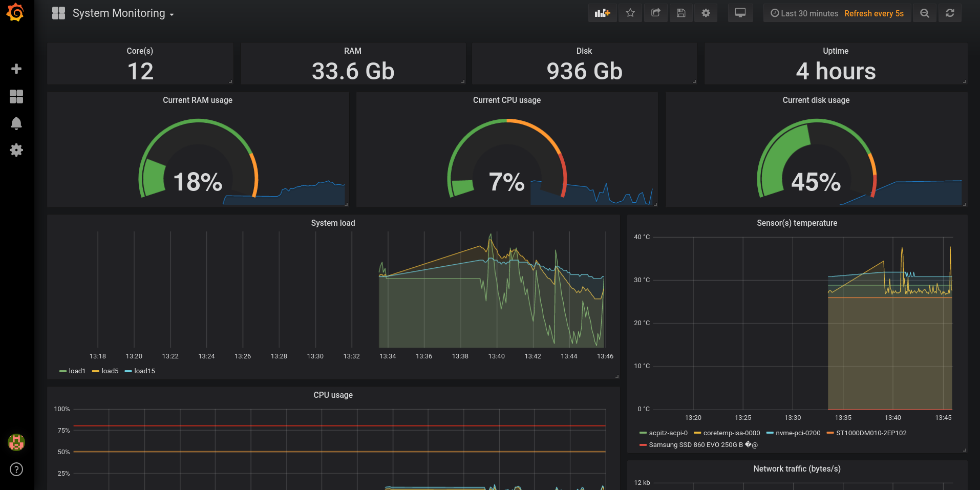Open the Core(s) panel title menu
Viewport: 980px width, 490px height.
click(x=140, y=51)
